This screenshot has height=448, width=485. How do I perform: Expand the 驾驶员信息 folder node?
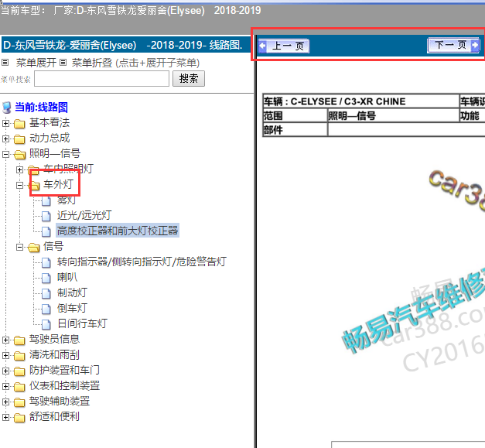[x=5, y=340]
